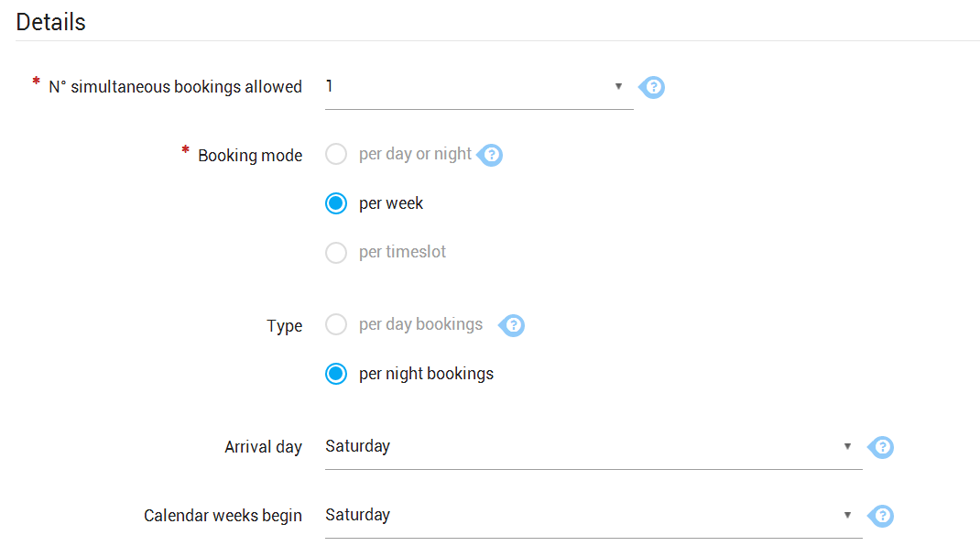Click the per night bookings label

[426, 374]
